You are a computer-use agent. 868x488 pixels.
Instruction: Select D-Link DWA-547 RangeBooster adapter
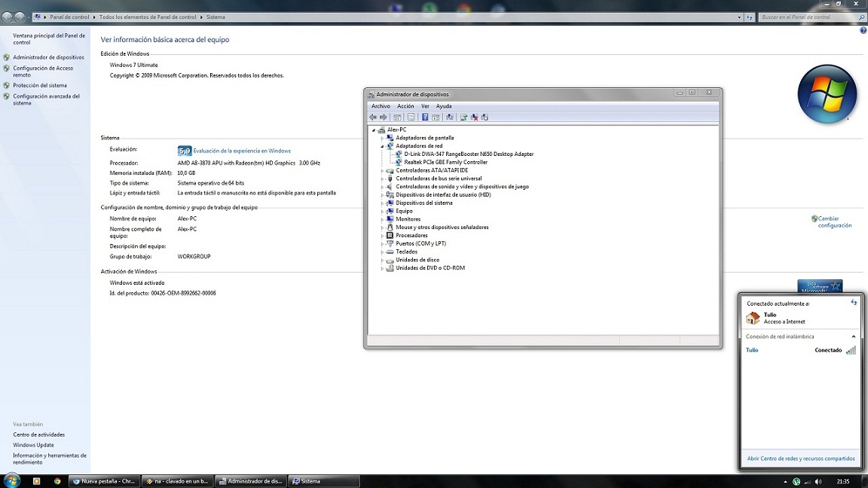pyautogui.click(x=469, y=154)
